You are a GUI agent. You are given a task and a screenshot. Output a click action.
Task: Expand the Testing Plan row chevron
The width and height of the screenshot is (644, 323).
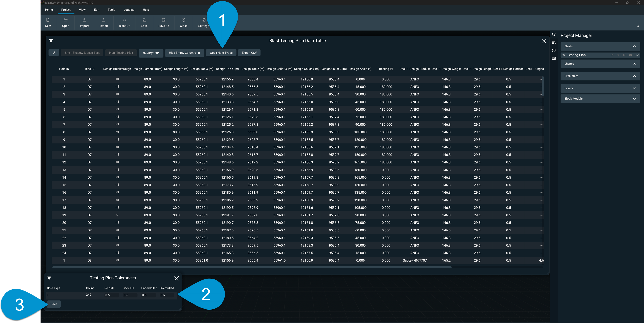click(x=637, y=55)
